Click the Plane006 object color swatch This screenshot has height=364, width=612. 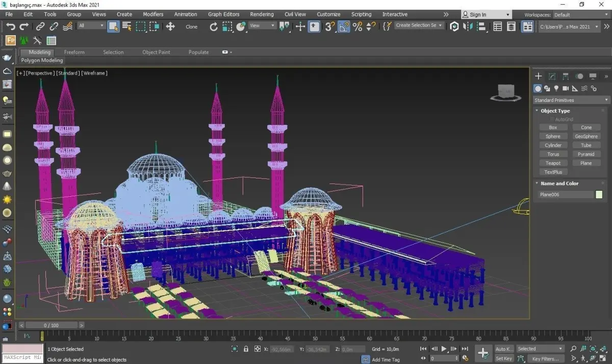[x=599, y=195]
